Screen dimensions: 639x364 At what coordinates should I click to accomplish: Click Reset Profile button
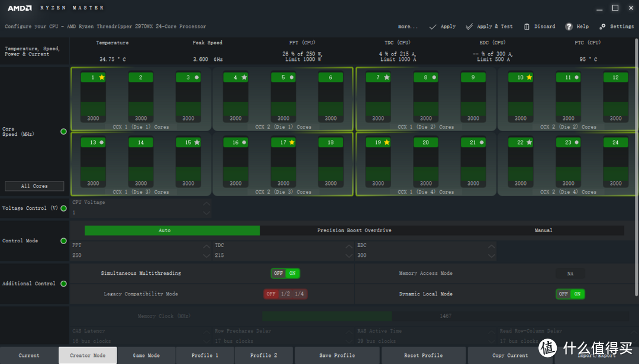point(424,356)
